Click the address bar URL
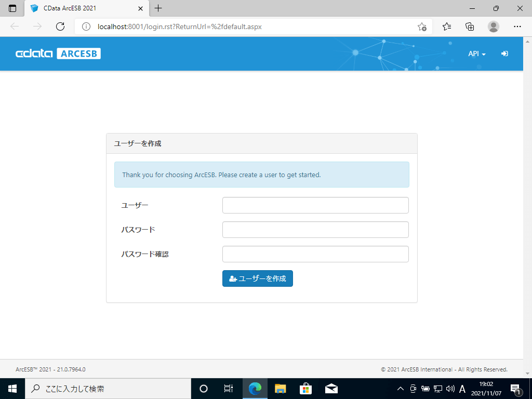 (179, 26)
